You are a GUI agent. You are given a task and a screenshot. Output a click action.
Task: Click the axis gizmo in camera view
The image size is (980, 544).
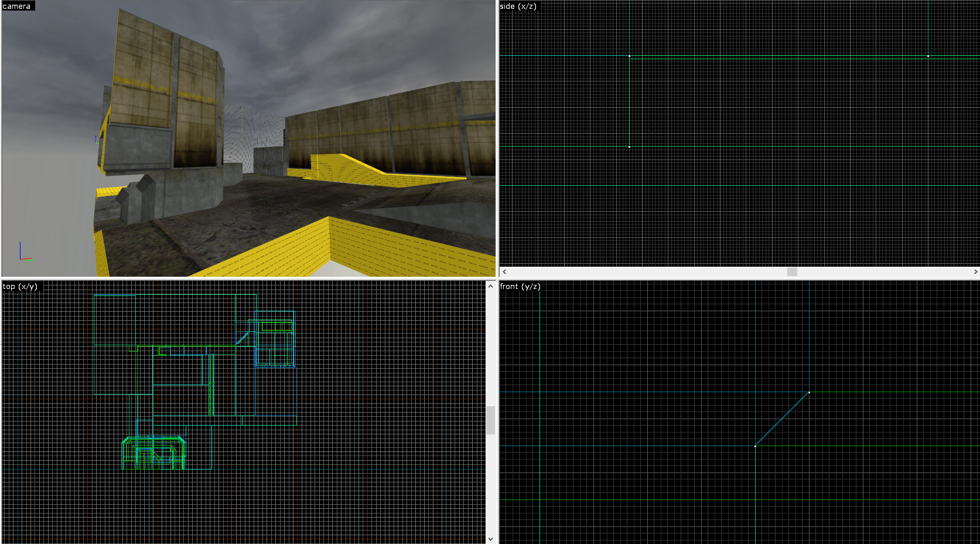coord(23,253)
